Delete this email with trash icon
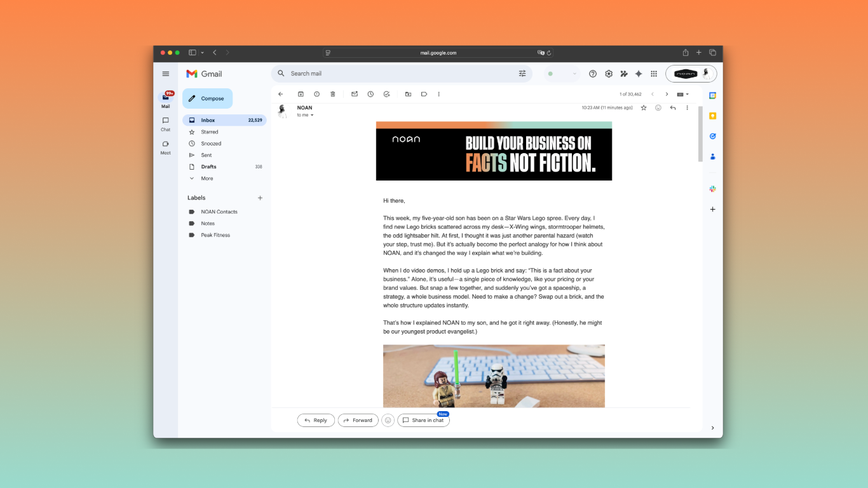The image size is (868, 488). click(332, 94)
